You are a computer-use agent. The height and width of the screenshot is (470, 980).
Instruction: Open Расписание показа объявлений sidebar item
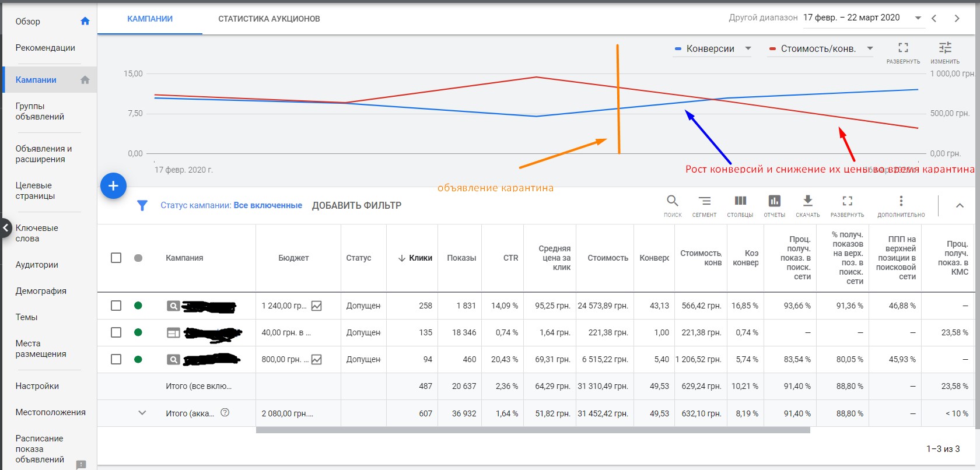point(40,449)
